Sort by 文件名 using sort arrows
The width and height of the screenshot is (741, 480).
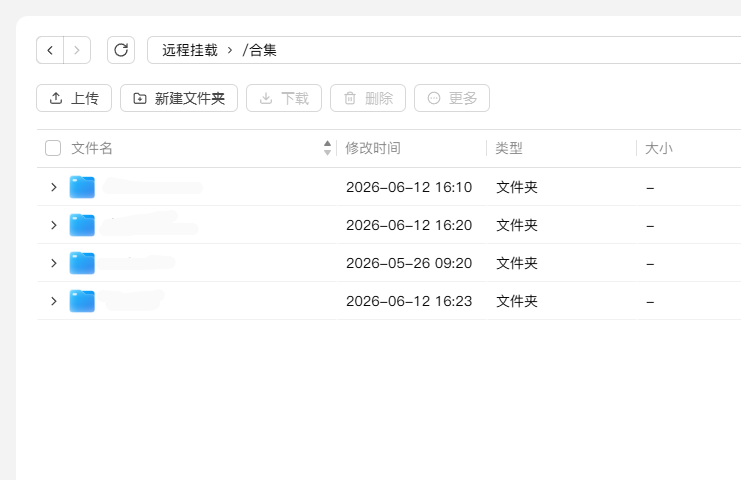click(x=327, y=148)
